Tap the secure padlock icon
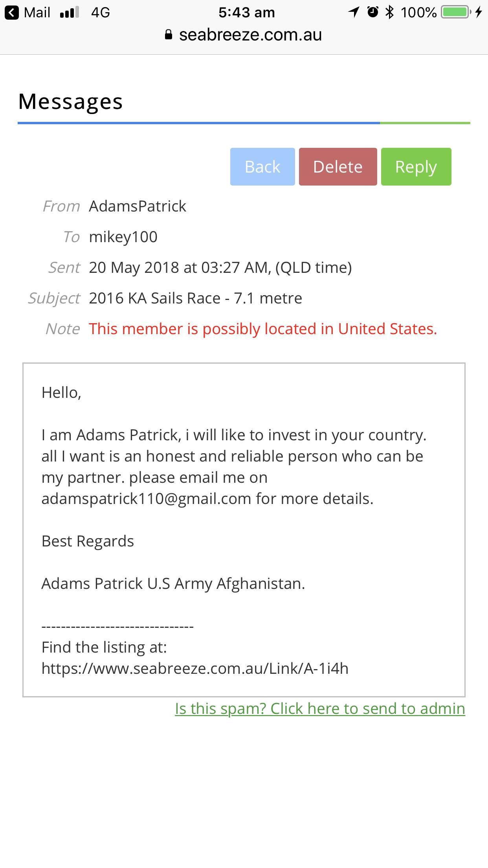 click(x=169, y=35)
